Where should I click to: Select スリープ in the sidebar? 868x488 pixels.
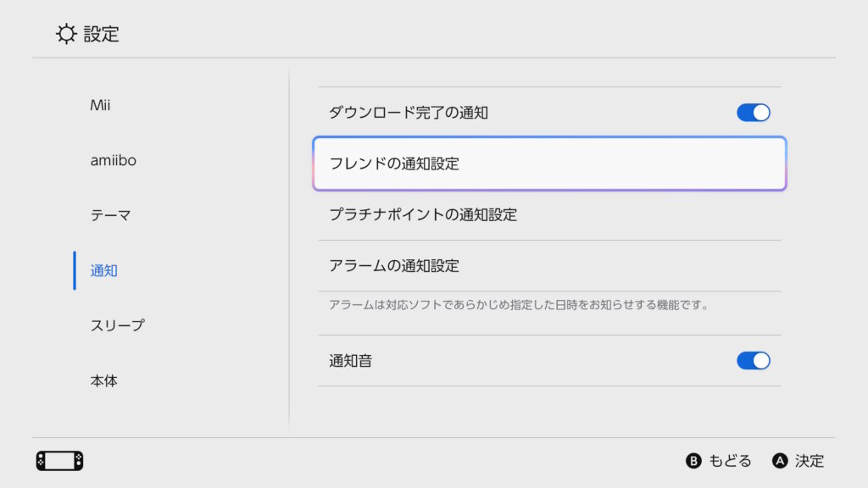tap(117, 325)
